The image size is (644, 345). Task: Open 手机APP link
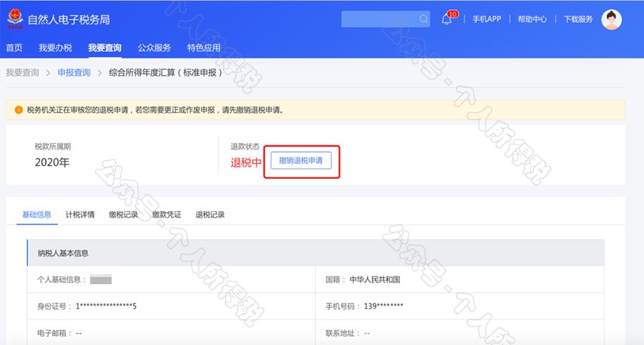coord(487,19)
